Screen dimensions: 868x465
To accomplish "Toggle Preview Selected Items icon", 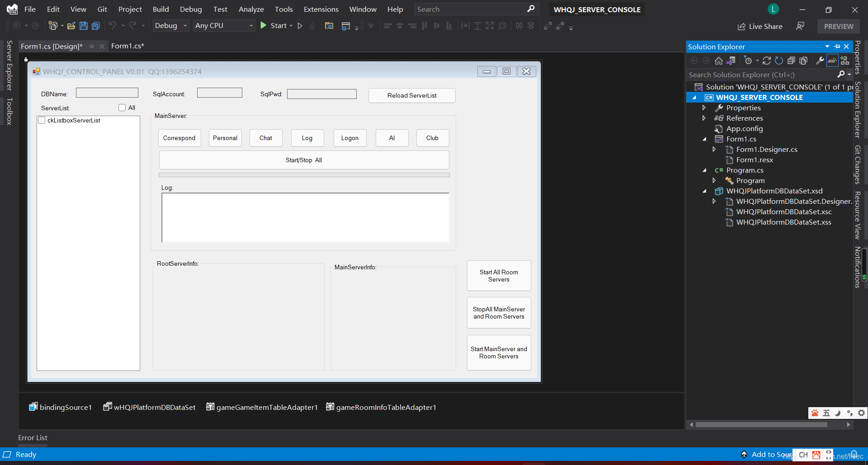I will (x=832, y=61).
